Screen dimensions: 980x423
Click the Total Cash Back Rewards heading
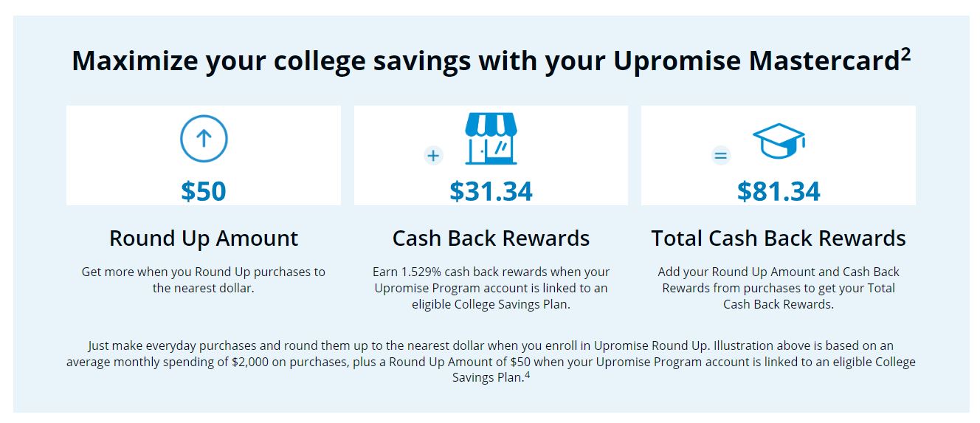[779, 238]
